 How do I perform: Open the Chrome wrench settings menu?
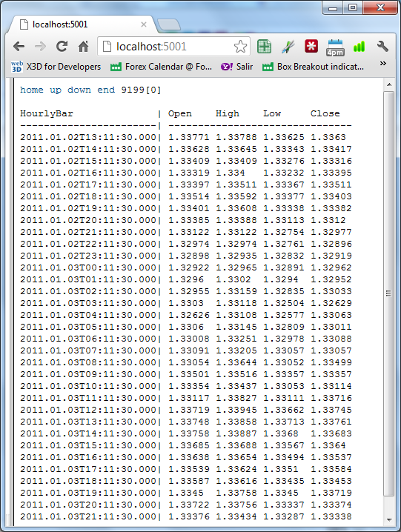[x=382, y=46]
